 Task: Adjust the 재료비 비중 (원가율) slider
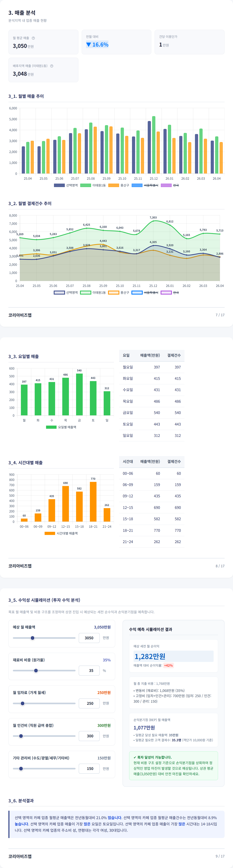(x=44, y=671)
